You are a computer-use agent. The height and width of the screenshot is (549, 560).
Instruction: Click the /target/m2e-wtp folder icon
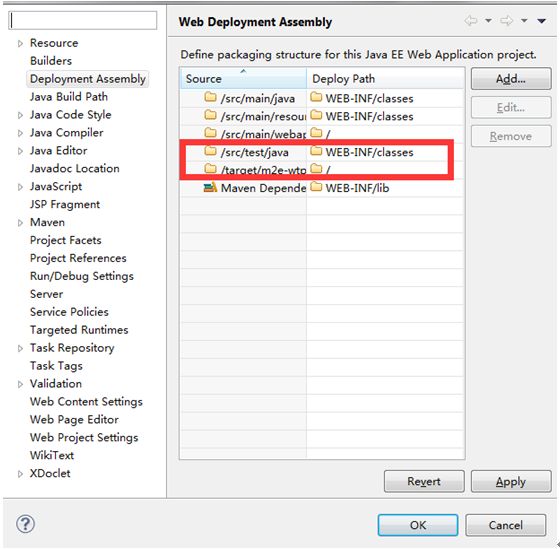(x=210, y=169)
